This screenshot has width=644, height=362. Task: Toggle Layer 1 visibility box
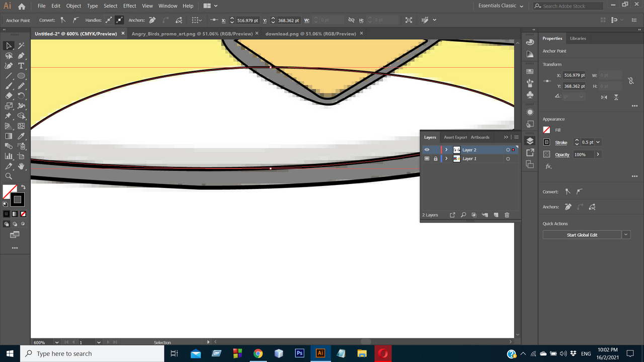427,159
